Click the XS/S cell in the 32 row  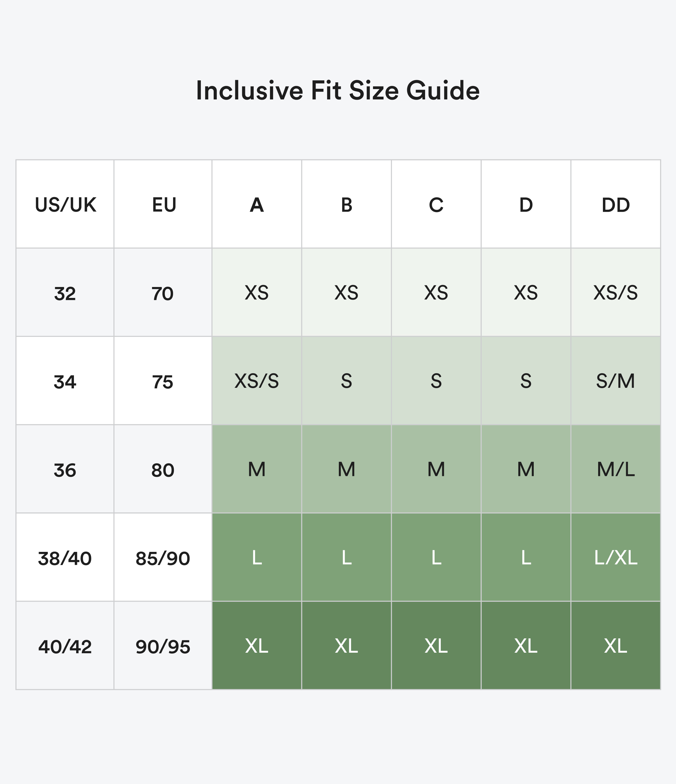tap(616, 293)
